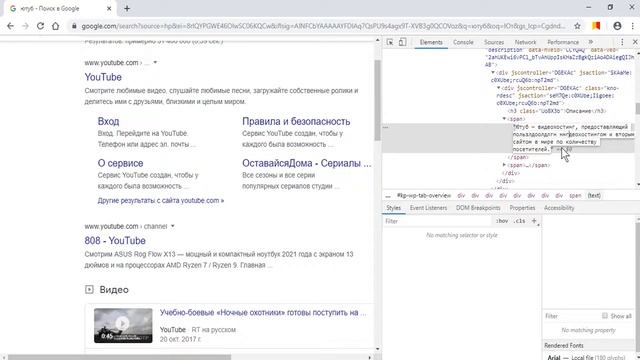Toggle the :hov element state button
The width and height of the screenshot is (640, 360).
[x=502, y=221]
